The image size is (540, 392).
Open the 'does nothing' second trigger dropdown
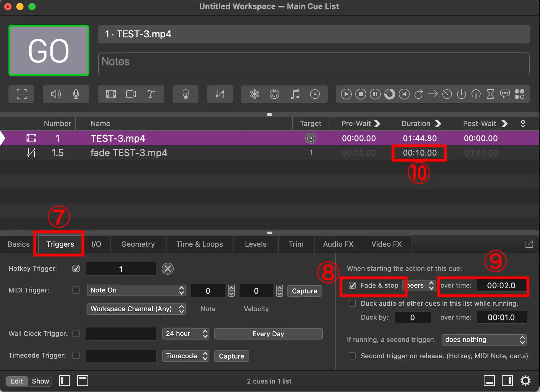[x=484, y=340]
